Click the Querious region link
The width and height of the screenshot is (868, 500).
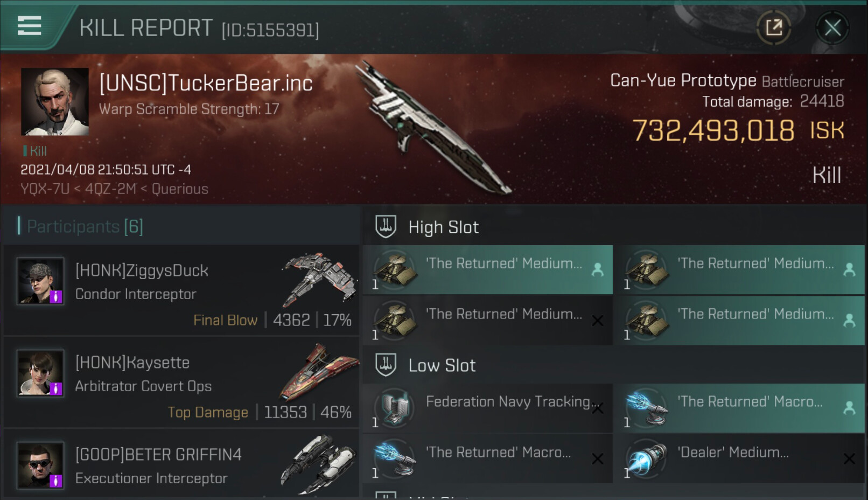[x=180, y=189]
